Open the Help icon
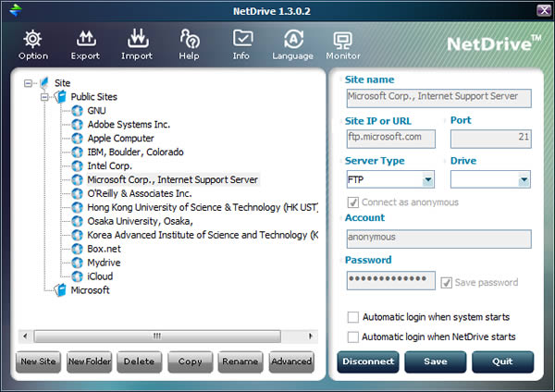The width and height of the screenshot is (555, 392). coord(190,40)
